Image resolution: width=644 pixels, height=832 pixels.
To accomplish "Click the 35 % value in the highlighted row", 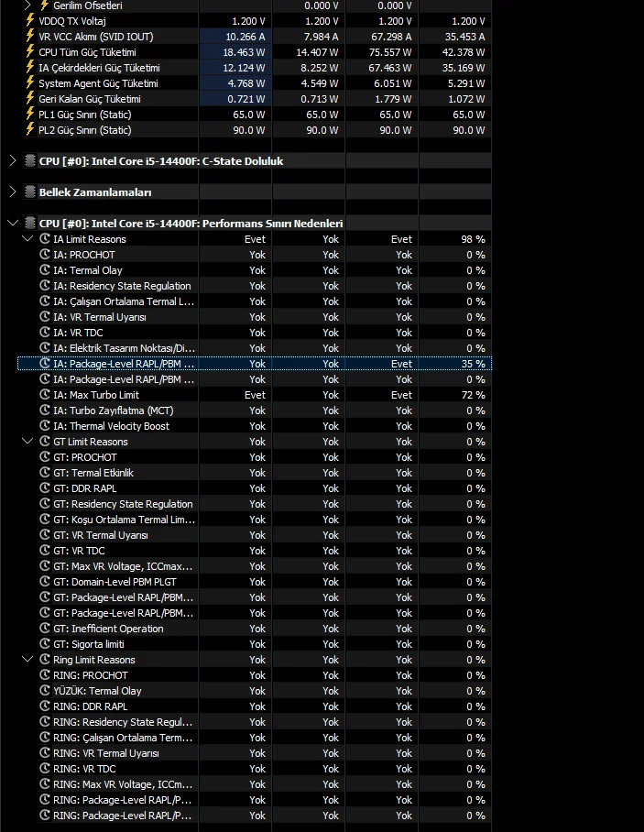I will pos(473,364).
